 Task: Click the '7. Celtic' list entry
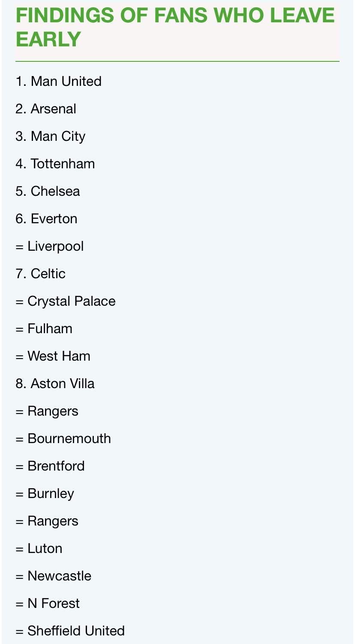[41, 273]
